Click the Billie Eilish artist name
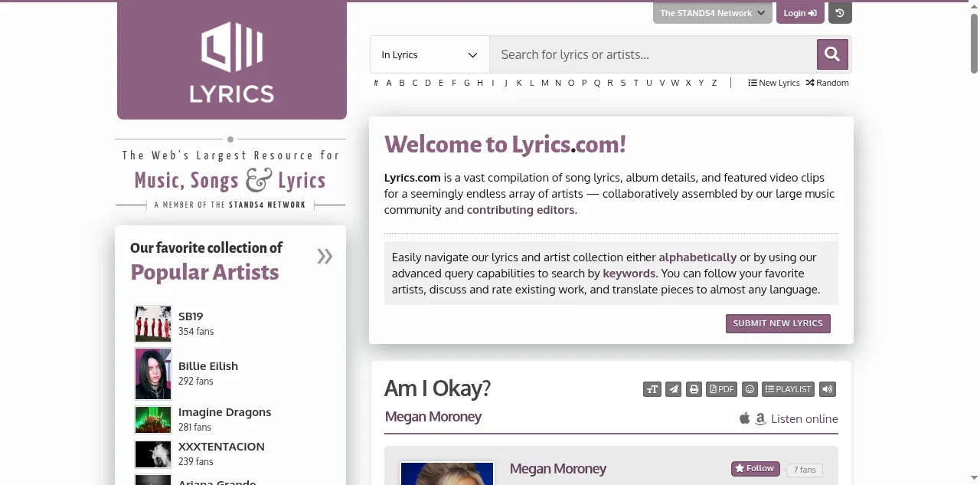Viewport: 980px width, 485px height. 208,366
